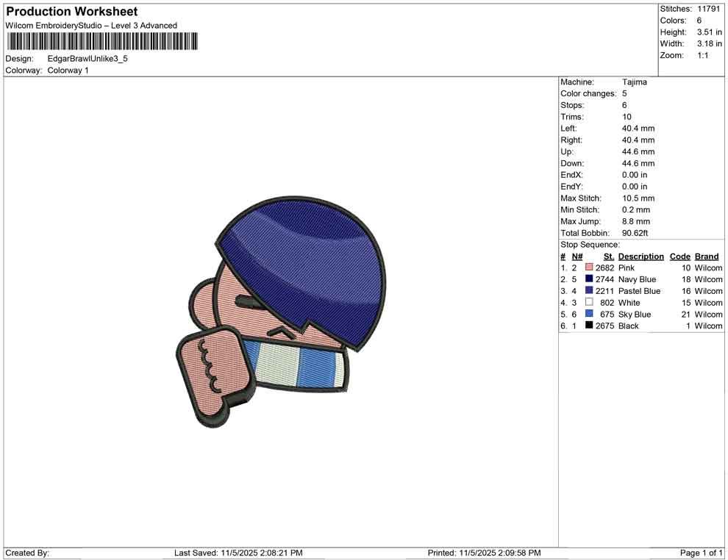Click the Zoom value 1:1
Viewport: 728px width, 560px height.
702,55
